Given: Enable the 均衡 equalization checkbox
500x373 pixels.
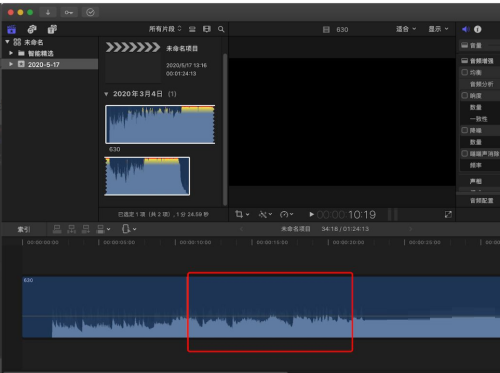Looking at the screenshot, I should point(465,72).
